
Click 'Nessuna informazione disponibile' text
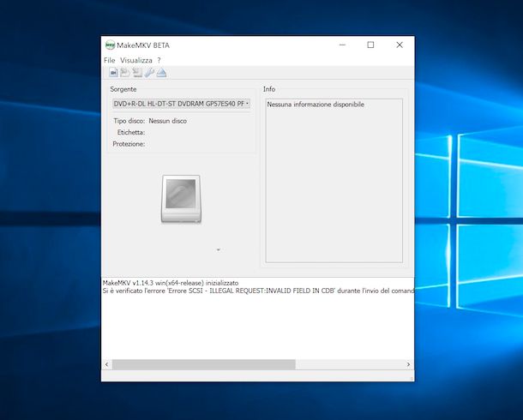click(x=316, y=105)
